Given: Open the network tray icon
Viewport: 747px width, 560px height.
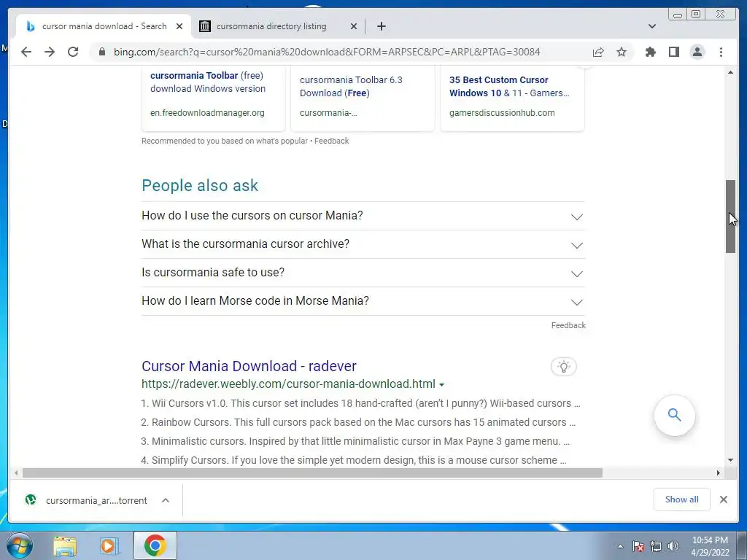Looking at the screenshot, I should [x=656, y=546].
